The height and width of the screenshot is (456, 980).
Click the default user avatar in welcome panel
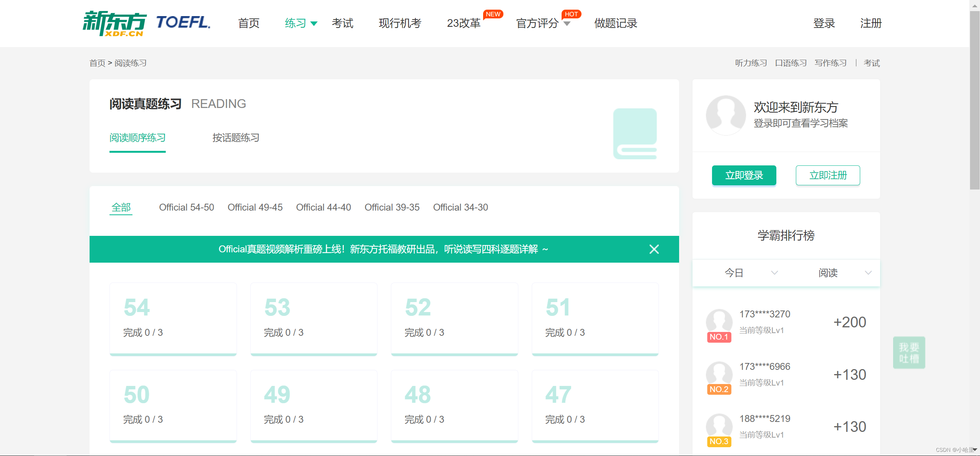pyautogui.click(x=726, y=115)
